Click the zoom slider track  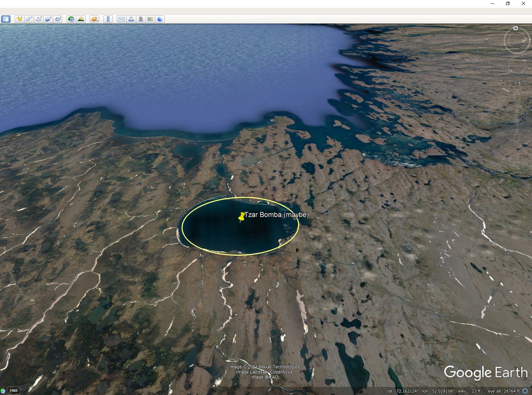[x=517, y=116]
